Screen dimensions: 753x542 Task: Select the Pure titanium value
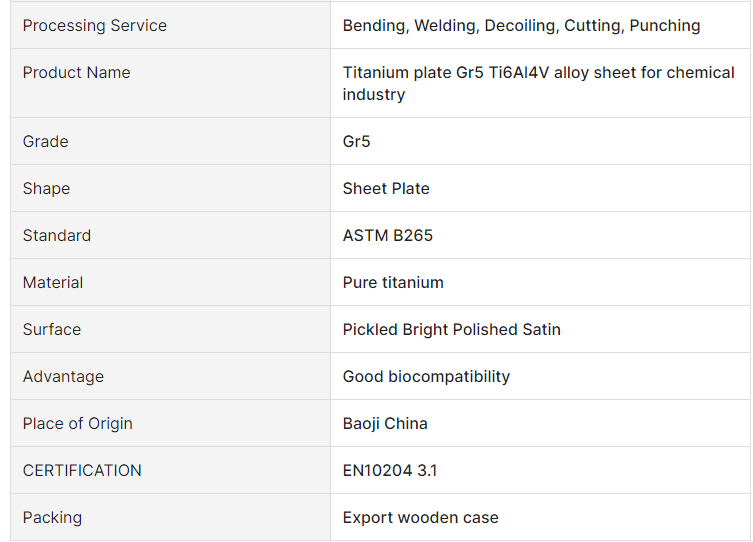coord(393,282)
